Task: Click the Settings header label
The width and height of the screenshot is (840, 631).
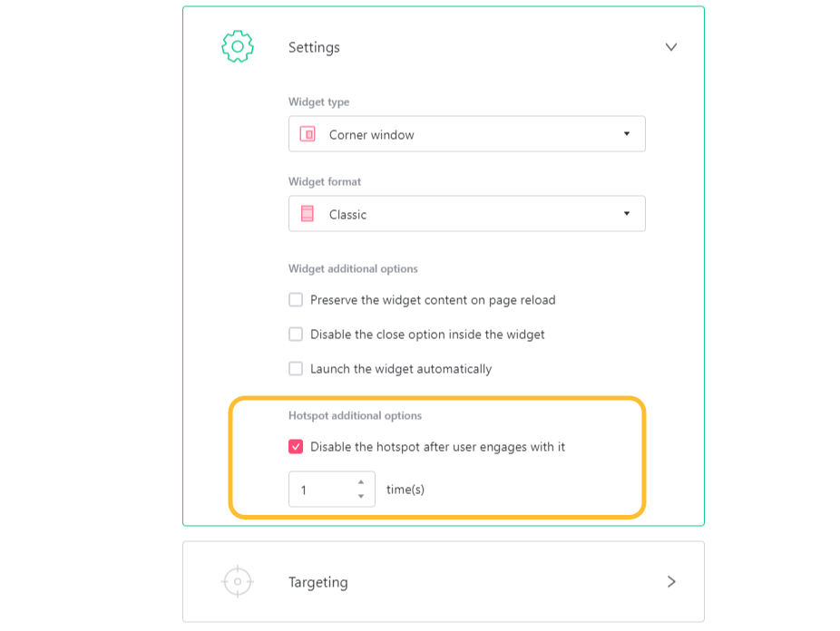Action: pyautogui.click(x=314, y=46)
